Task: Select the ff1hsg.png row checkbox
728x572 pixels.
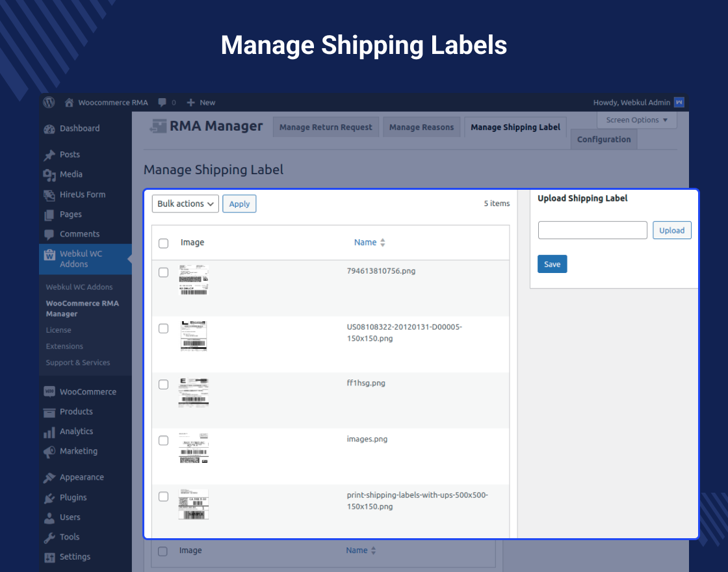Action: click(164, 384)
